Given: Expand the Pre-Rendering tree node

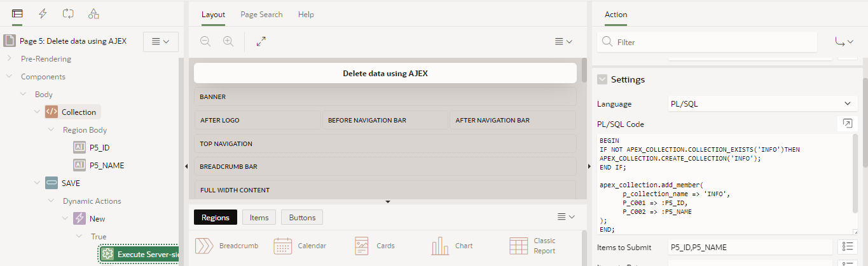Looking at the screenshot, I should (x=9, y=59).
